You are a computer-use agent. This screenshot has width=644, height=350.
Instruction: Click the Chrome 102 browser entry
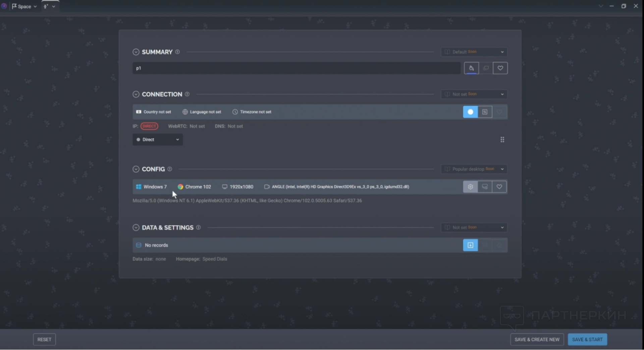pos(195,187)
